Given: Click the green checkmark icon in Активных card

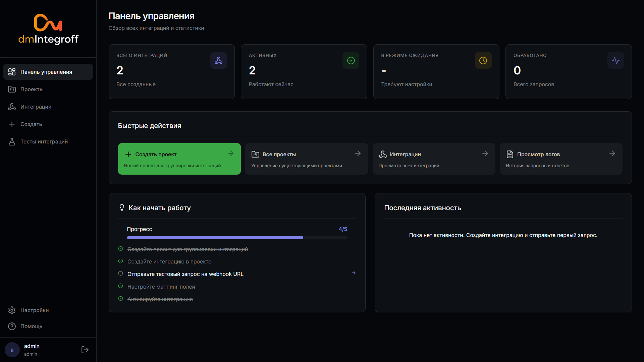Looking at the screenshot, I should click(x=351, y=60).
